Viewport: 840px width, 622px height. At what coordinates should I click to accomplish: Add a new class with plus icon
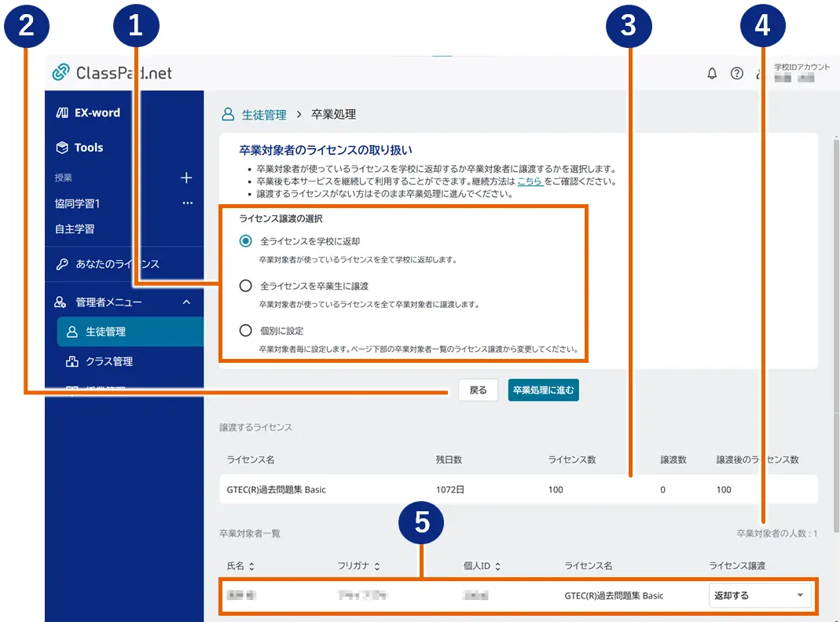tap(186, 178)
